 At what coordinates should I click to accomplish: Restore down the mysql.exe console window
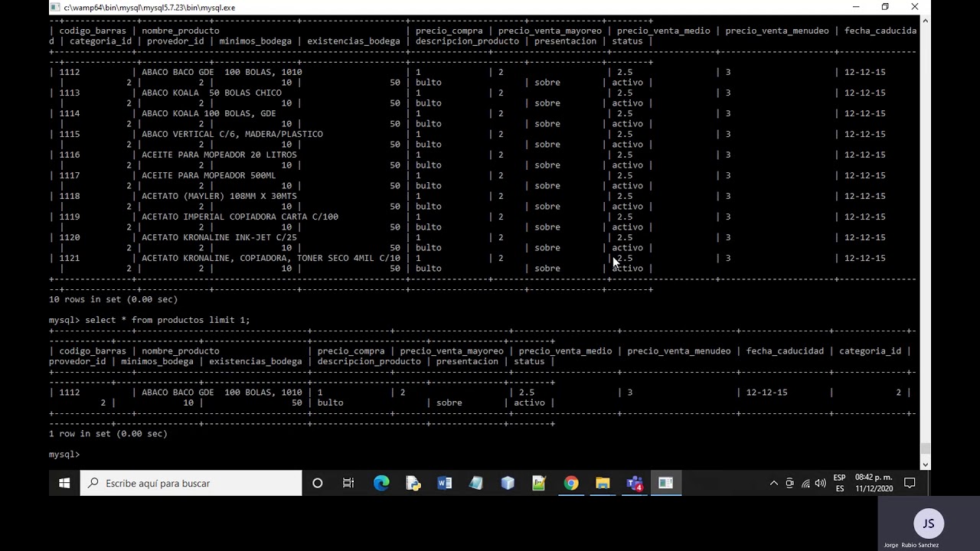885,7
